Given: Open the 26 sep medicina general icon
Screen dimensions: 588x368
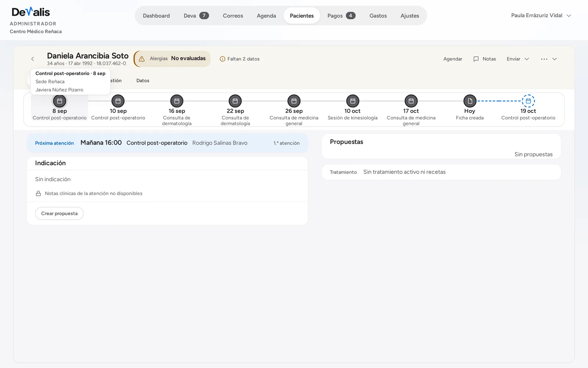Looking at the screenshot, I should tap(294, 101).
